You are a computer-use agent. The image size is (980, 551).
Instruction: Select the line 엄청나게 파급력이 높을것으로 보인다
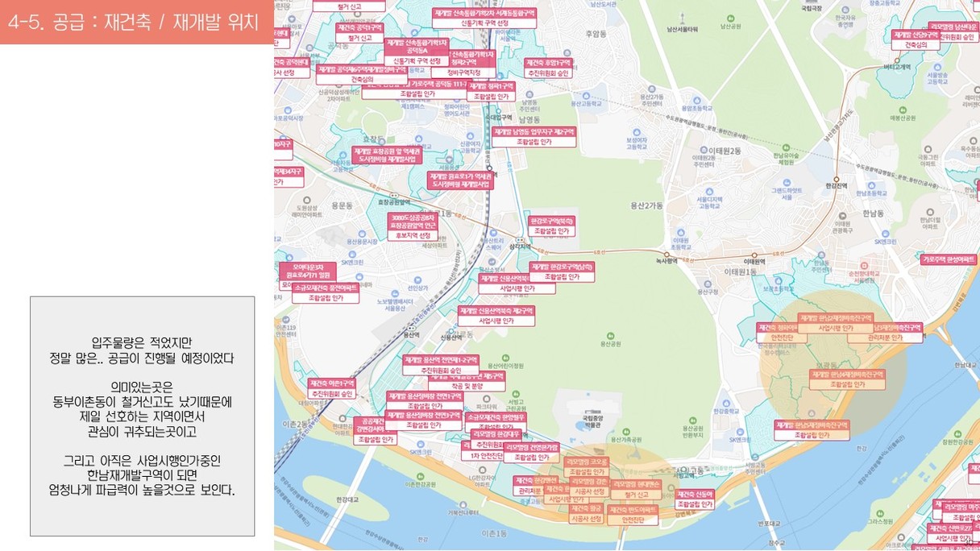pos(142,489)
